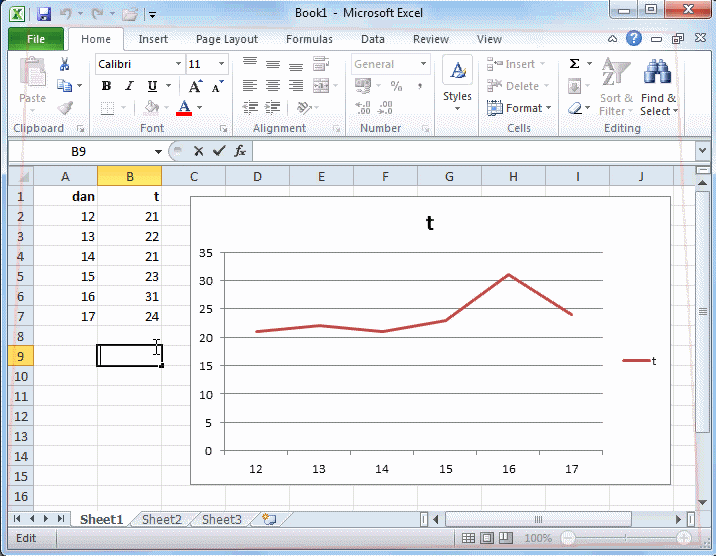Screen dimensions: 716x556
Task: Open the font size dropdown
Action: pyautogui.click(x=221, y=64)
